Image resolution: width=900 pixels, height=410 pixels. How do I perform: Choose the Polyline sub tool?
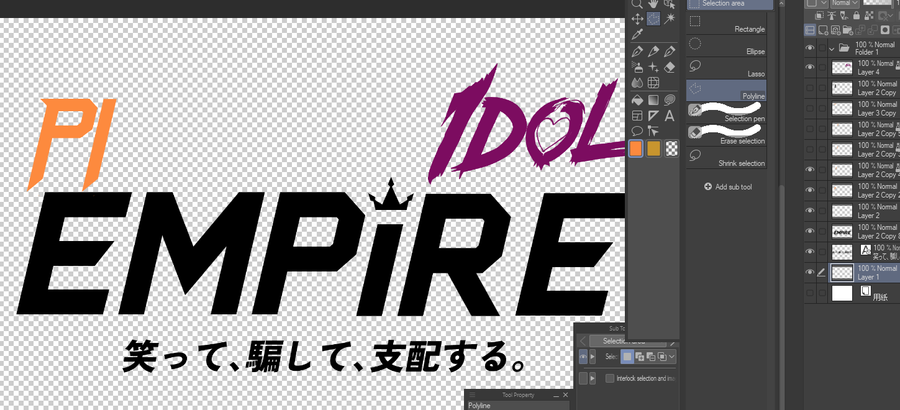click(727, 91)
